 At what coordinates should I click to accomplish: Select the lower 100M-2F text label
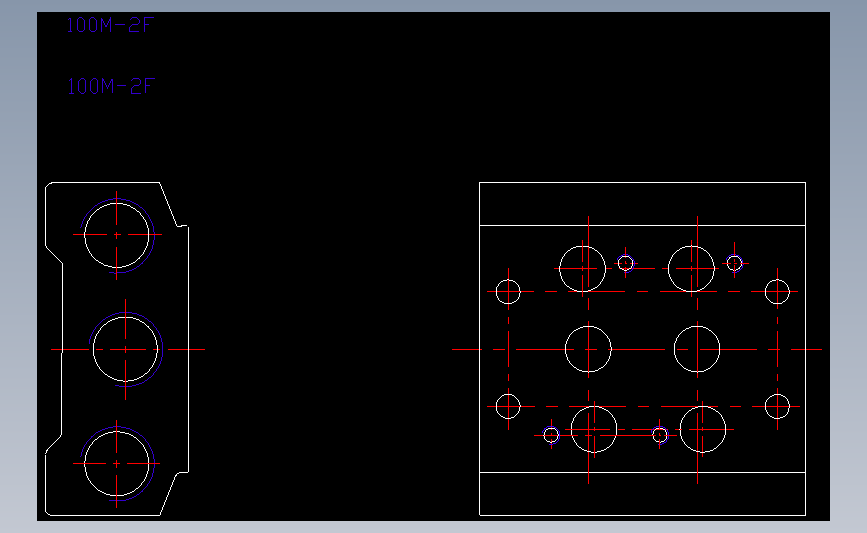click(x=110, y=86)
